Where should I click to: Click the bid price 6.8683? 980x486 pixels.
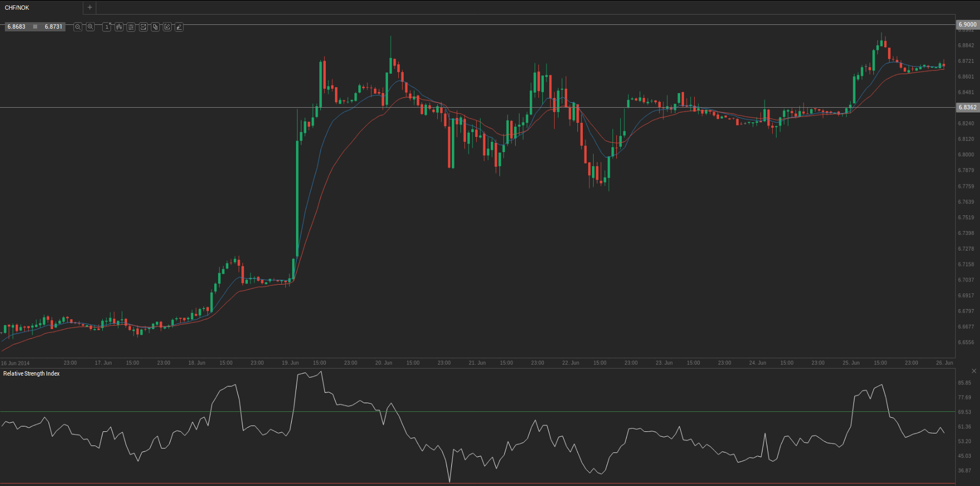(x=16, y=27)
